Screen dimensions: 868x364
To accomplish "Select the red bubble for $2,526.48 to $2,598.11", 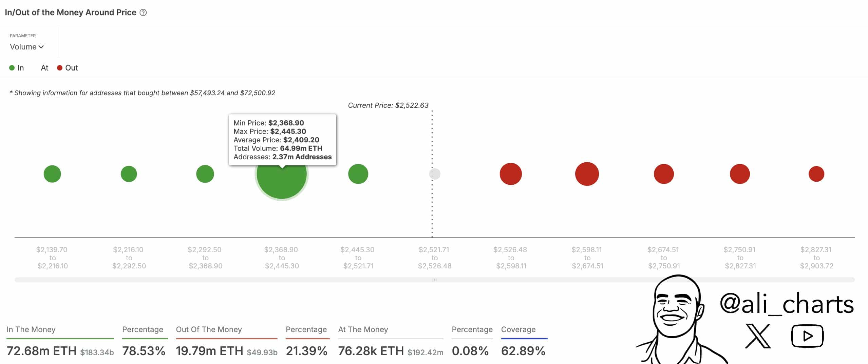I will (511, 174).
